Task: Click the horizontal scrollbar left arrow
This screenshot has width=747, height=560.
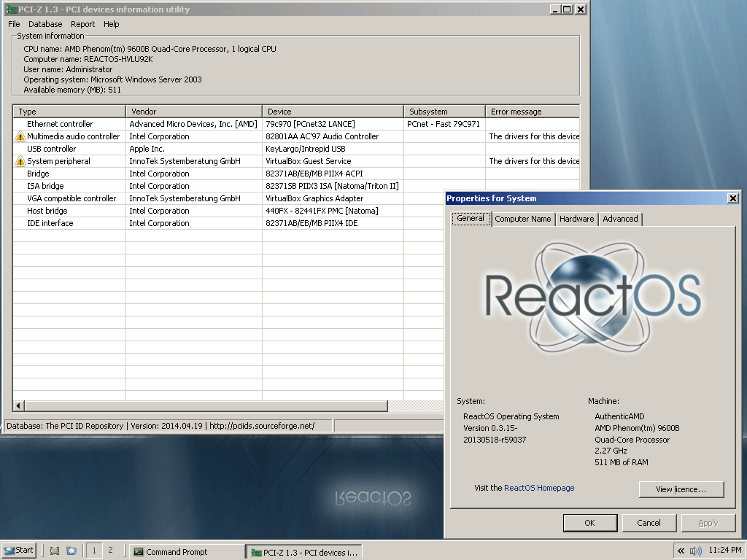Action: coord(19,405)
